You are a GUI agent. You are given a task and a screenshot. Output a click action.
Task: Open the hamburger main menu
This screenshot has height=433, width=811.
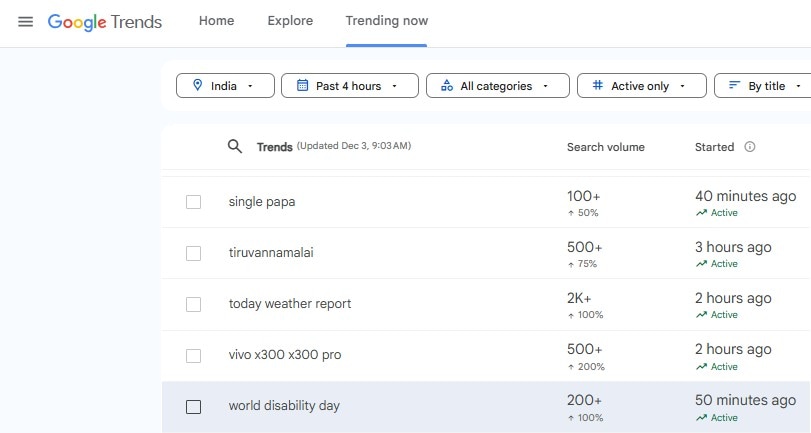pyautogui.click(x=25, y=22)
